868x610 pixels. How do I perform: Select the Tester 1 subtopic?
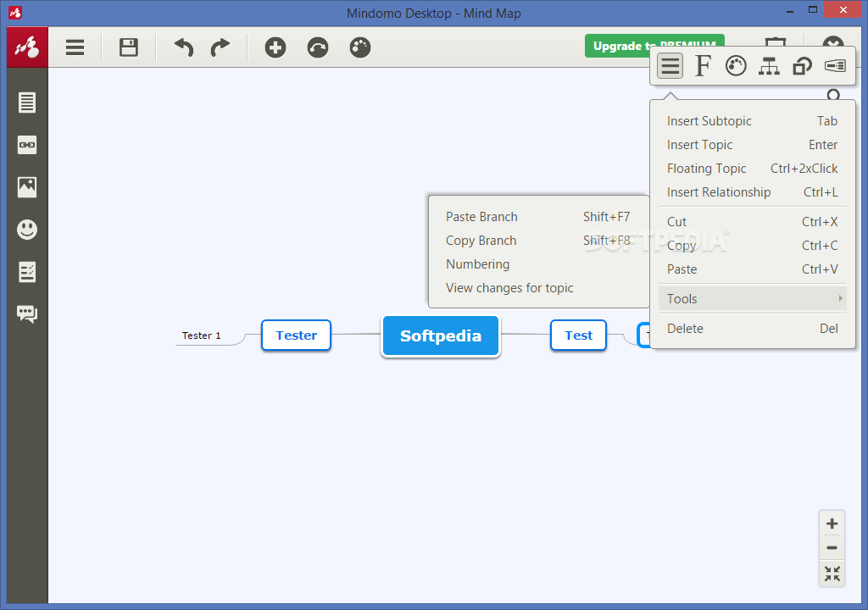pos(202,335)
